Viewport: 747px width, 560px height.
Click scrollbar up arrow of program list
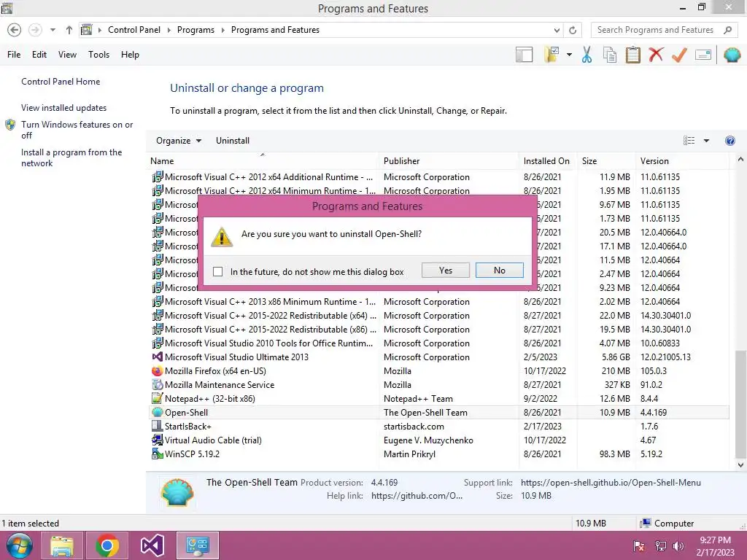(740, 160)
